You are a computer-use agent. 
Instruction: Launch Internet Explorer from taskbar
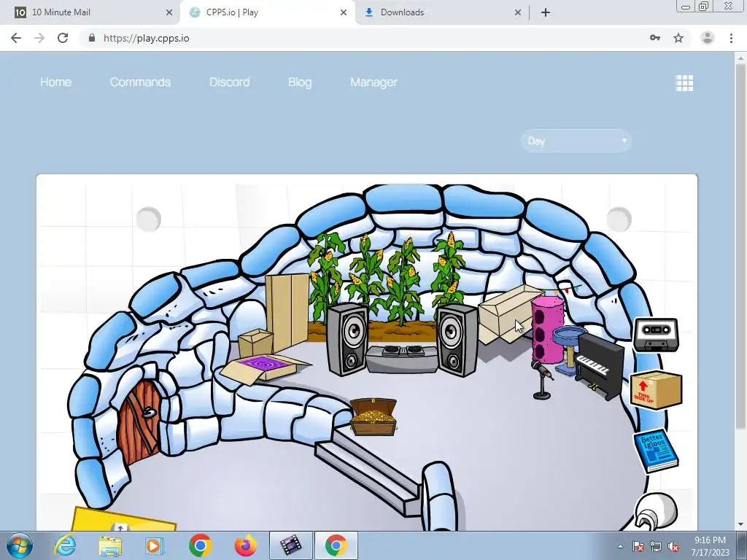[65, 545]
